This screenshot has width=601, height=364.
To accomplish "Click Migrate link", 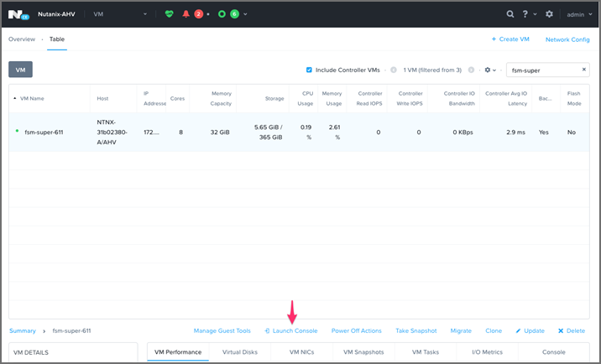I will point(461,330).
